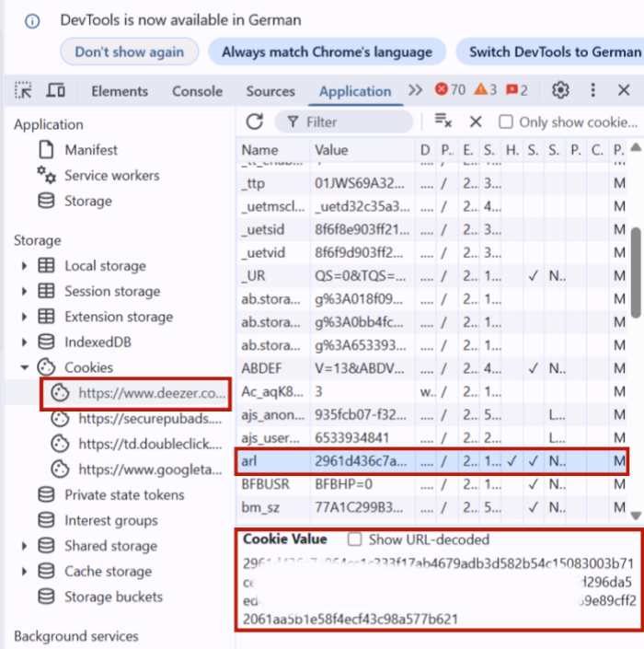The image size is (644, 649).
Task: Select the Cookies node
Action: (x=88, y=367)
